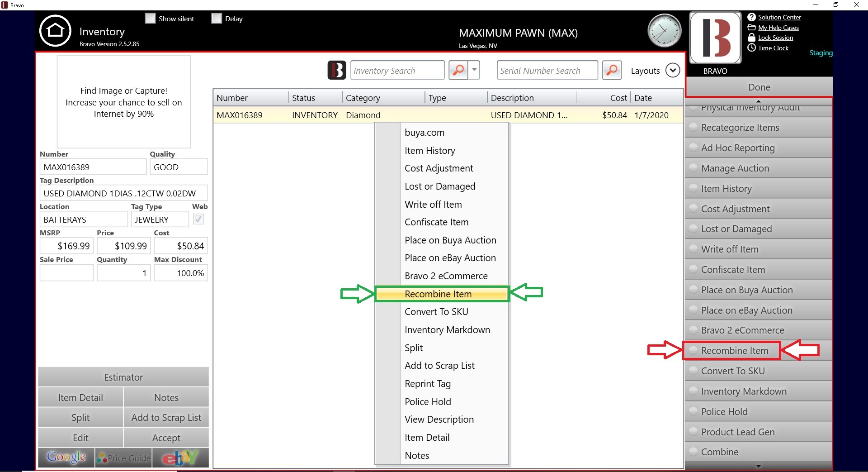This screenshot has height=472, width=868.
Task: Select Police Hold in side panel
Action: pyautogui.click(x=759, y=411)
